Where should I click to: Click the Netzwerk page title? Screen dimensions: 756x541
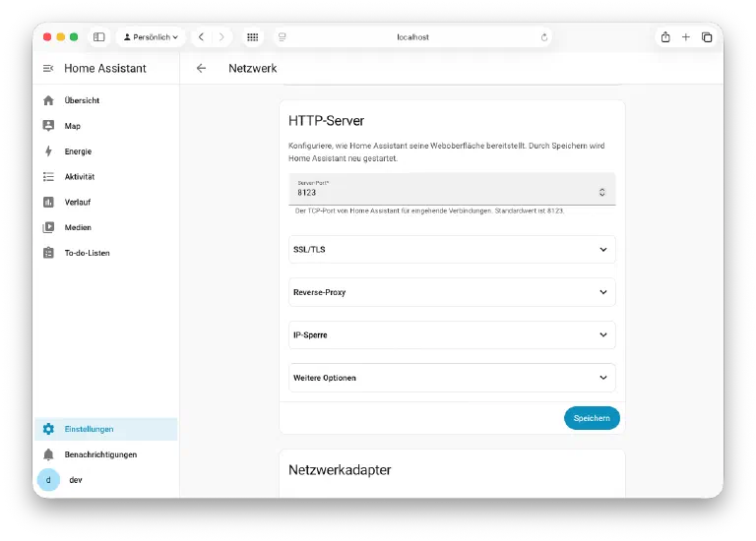pyautogui.click(x=253, y=69)
